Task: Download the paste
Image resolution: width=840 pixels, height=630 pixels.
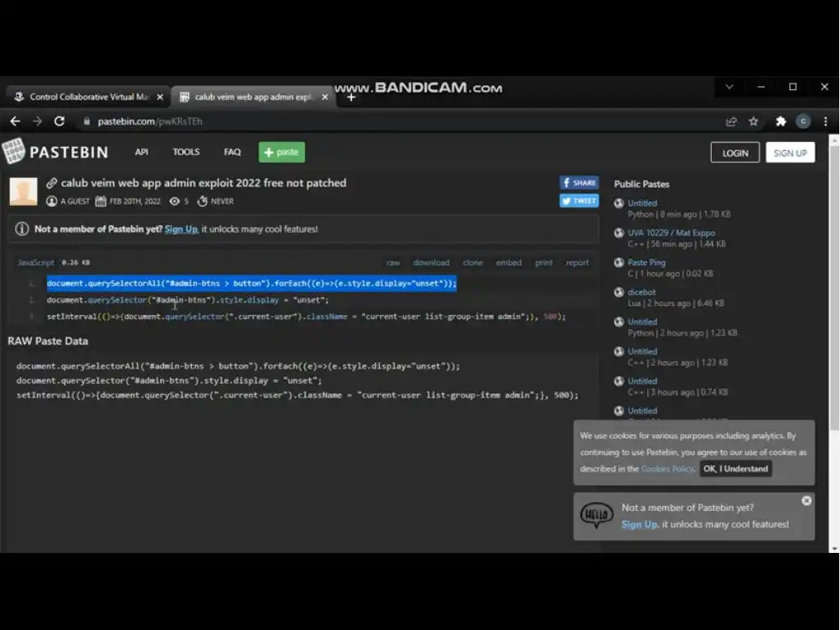Action: pyautogui.click(x=431, y=262)
